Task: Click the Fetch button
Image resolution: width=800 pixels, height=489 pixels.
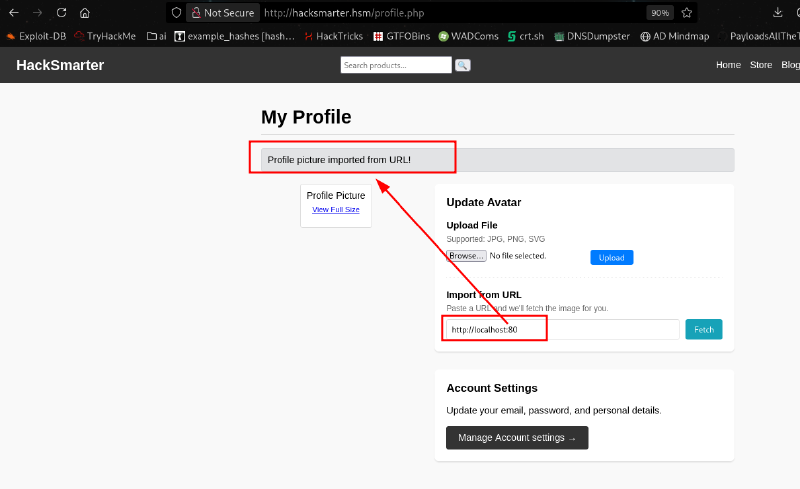Action: pyautogui.click(x=704, y=330)
